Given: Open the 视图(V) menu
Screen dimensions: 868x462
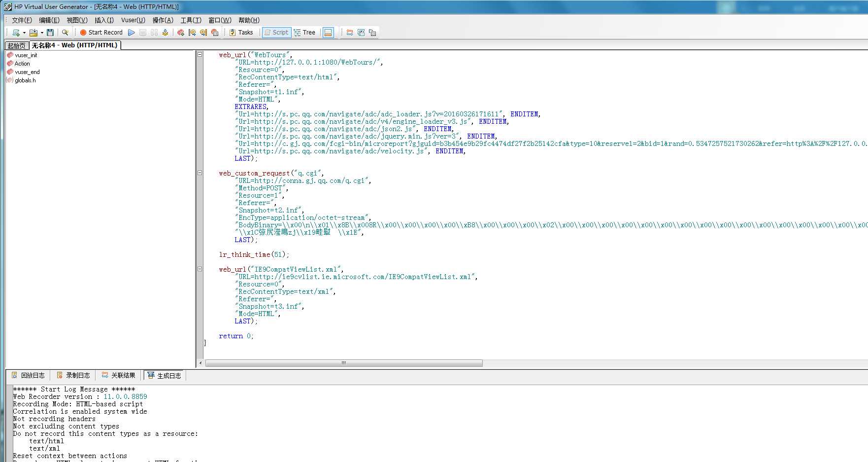Looking at the screenshot, I should click(77, 20).
